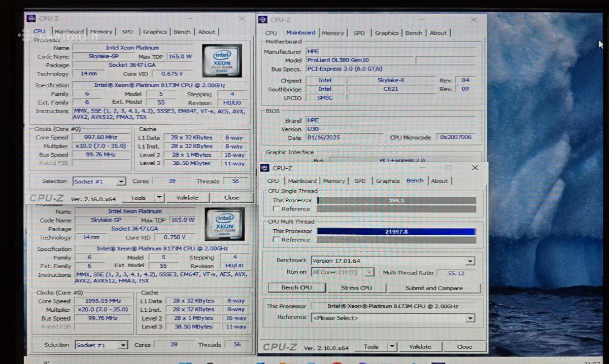Click Core Speed value 997.60 MHz
Image resolution: width=609 pixels, height=364 pixels.
(101, 137)
